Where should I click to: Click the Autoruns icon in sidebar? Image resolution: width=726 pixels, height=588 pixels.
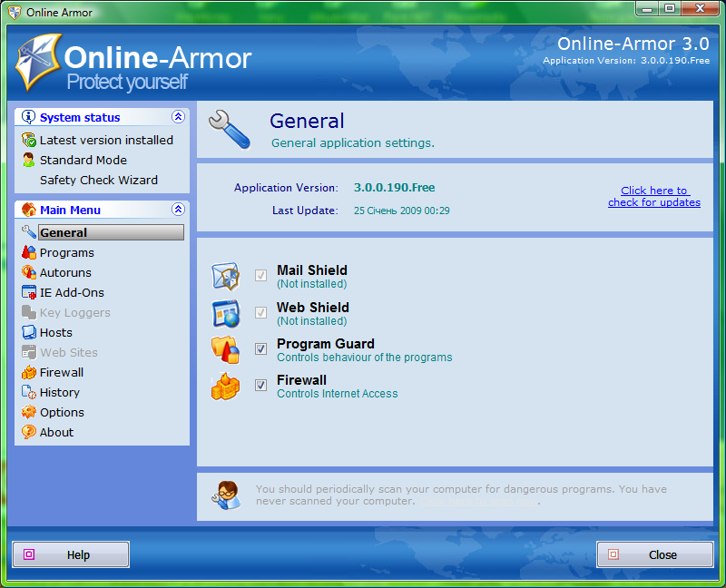click(29, 272)
